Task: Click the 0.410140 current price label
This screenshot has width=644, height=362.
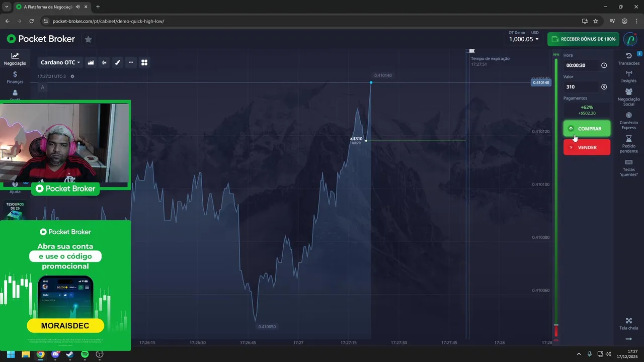Action: pyautogui.click(x=541, y=82)
